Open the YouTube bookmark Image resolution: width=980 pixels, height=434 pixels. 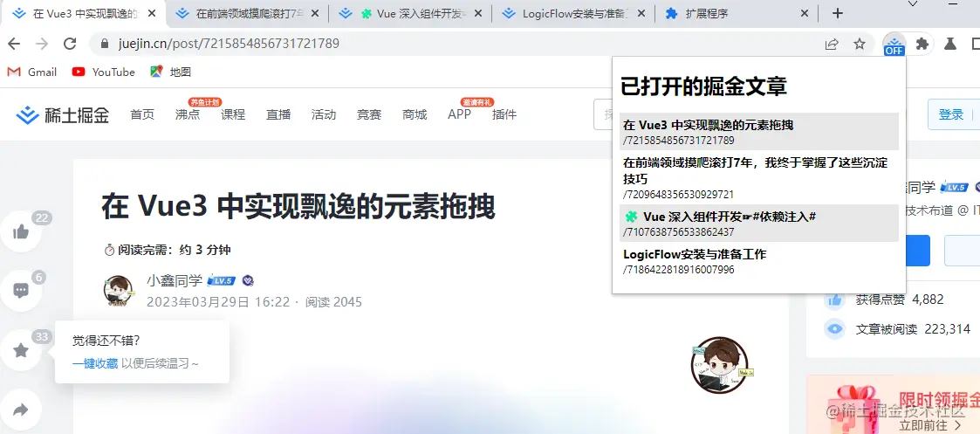103,72
